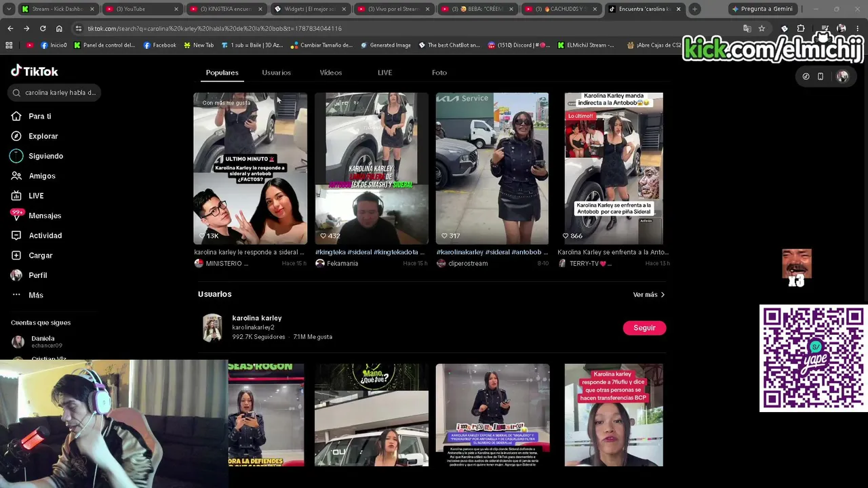The image size is (868, 488).
Task: Click the TikTok search field
Action: point(54,93)
